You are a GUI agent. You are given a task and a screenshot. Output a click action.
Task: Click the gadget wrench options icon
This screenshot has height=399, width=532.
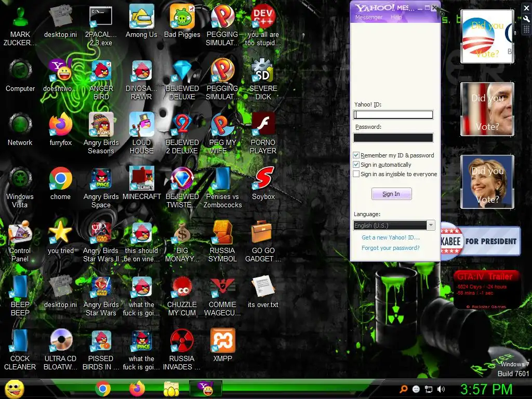526,19
